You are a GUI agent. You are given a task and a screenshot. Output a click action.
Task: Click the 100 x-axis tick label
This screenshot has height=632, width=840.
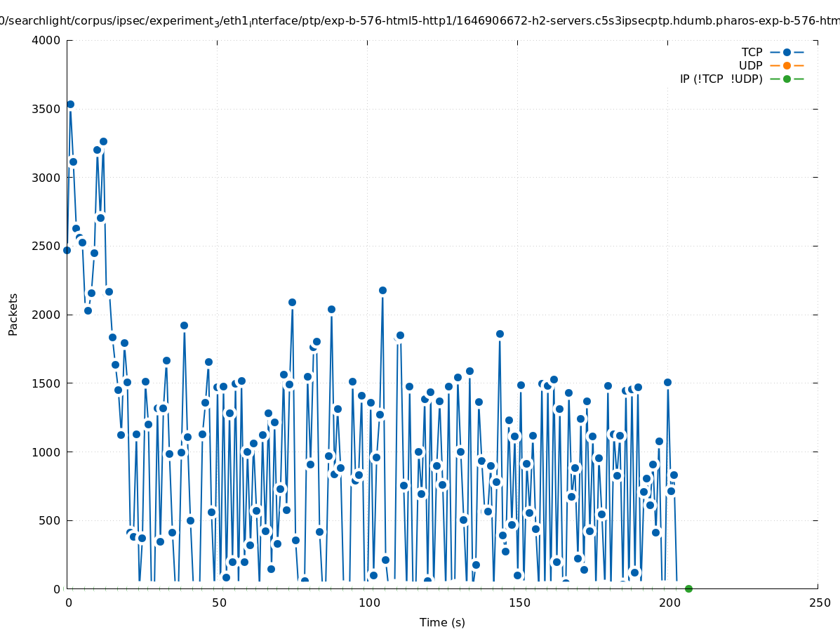pos(368,603)
